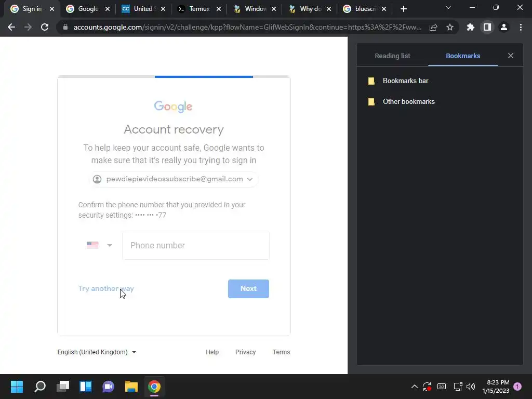The height and width of the screenshot is (399, 532).
Task: Change language English (United Kingdom) dropdown
Action: [x=97, y=352]
